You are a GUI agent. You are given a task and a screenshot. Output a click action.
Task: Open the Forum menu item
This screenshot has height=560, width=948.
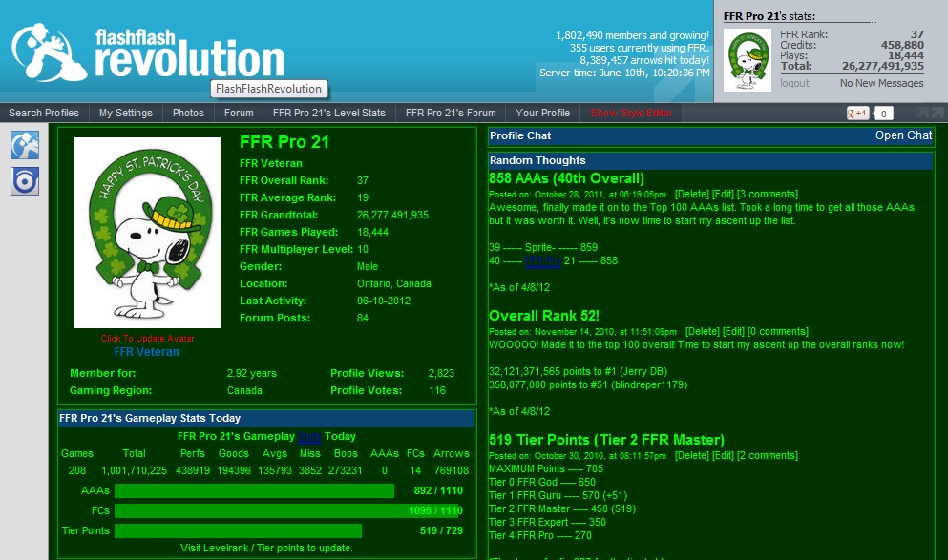[239, 113]
